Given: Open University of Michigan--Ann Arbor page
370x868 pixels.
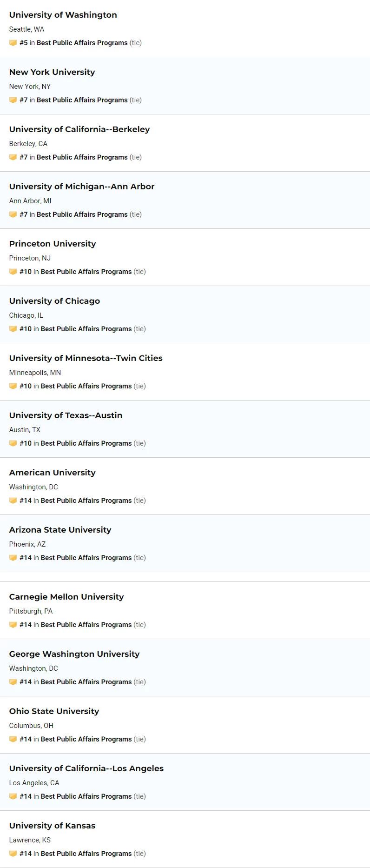Looking at the screenshot, I should point(82,187).
